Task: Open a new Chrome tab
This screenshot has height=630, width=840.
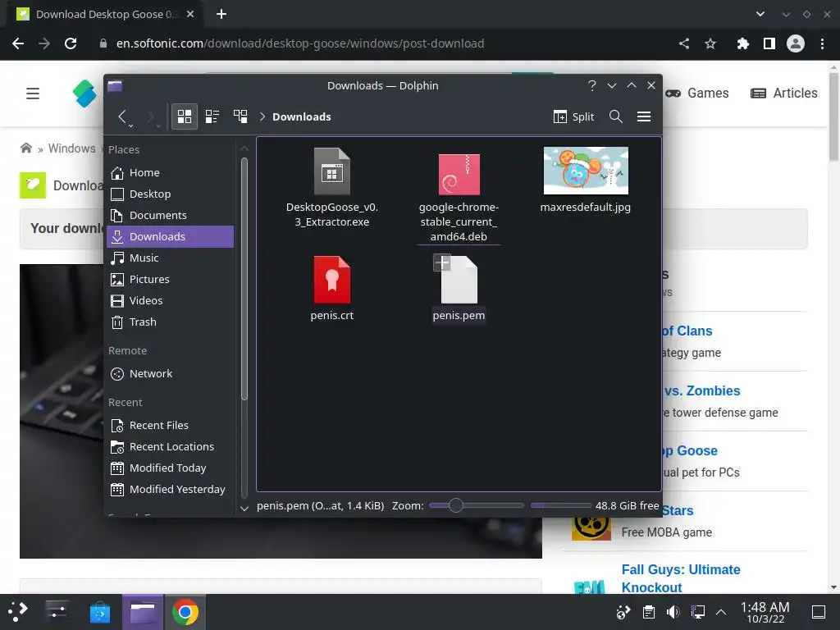Action: pyautogui.click(x=221, y=15)
